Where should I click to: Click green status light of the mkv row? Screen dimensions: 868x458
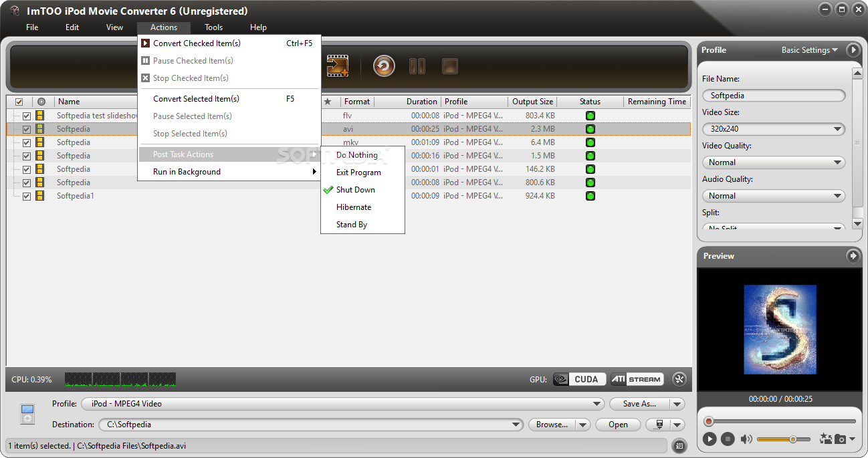(590, 142)
